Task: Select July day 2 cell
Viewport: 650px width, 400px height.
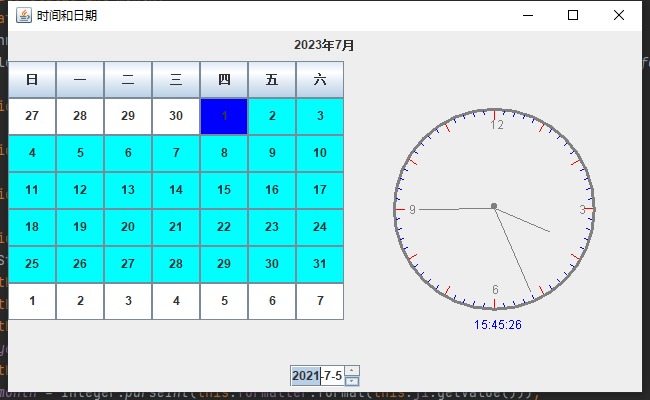Action: pos(272,116)
